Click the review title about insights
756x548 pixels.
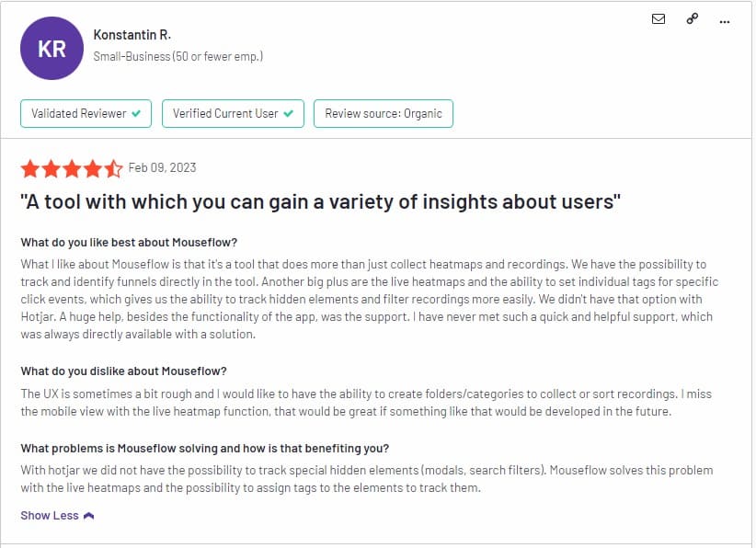321,202
